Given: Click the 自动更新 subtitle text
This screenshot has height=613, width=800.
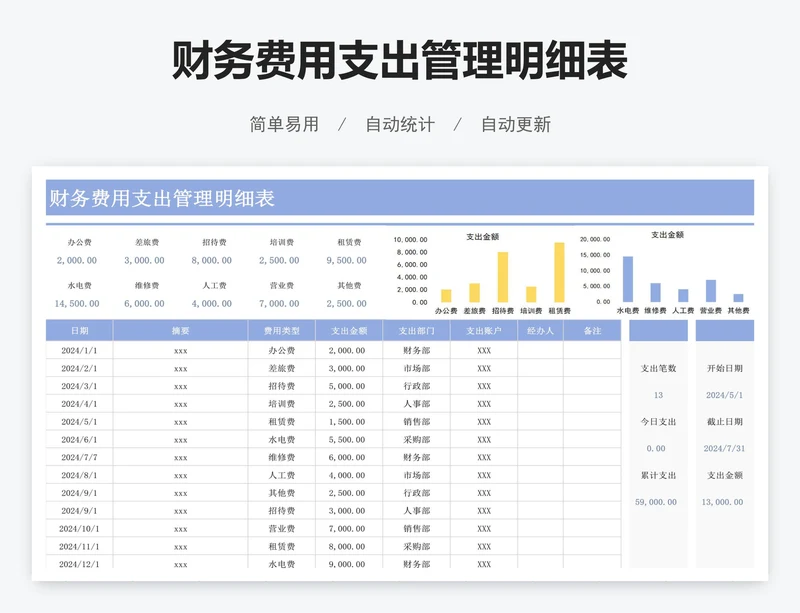Looking at the screenshot, I should coord(516,124).
